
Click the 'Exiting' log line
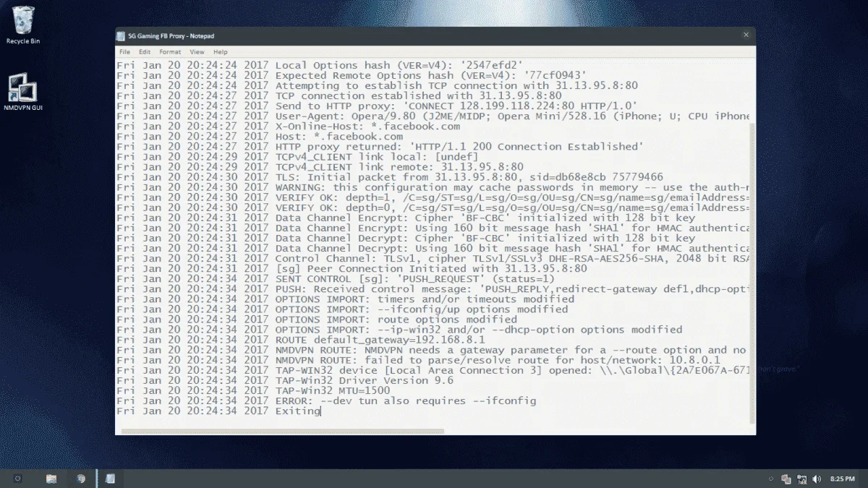(218, 411)
